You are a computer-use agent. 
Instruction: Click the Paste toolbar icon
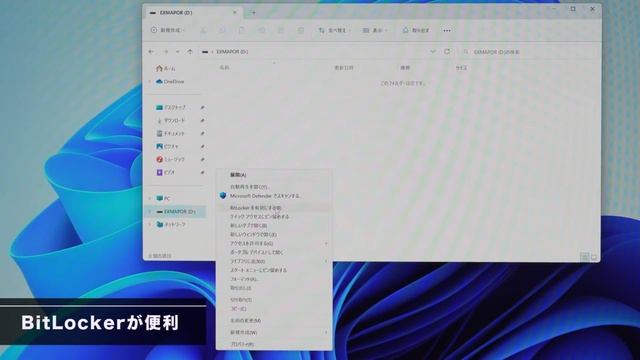pyautogui.click(x=242, y=31)
